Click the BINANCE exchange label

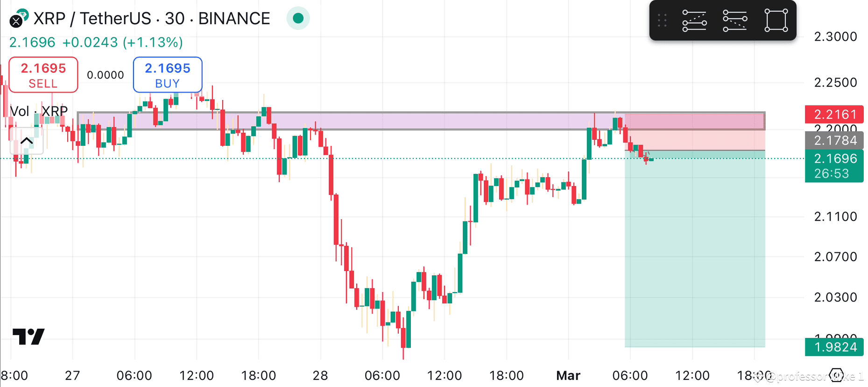coord(234,18)
